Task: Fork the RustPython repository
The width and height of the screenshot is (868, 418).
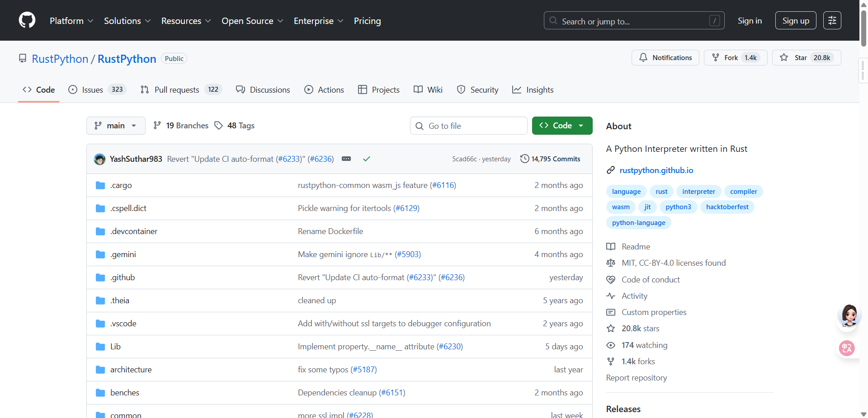Action: click(735, 58)
